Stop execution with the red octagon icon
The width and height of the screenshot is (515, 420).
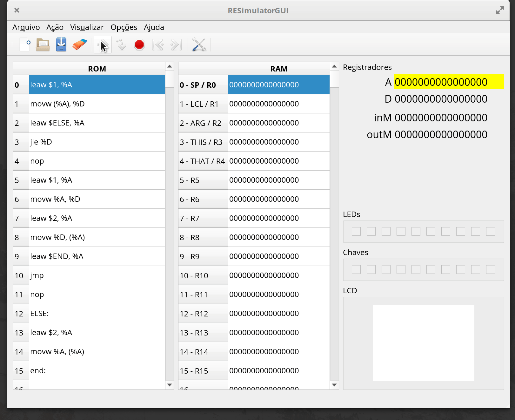pos(139,45)
